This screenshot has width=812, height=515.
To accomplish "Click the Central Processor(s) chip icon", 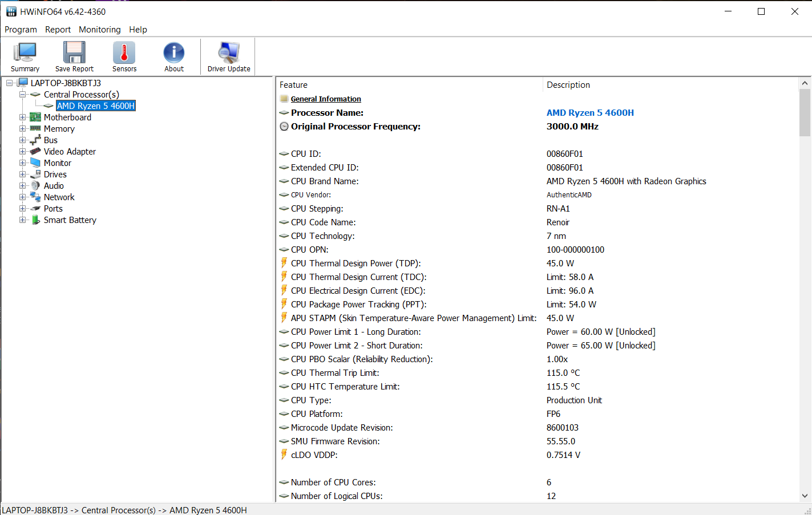I will coord(35,94).
